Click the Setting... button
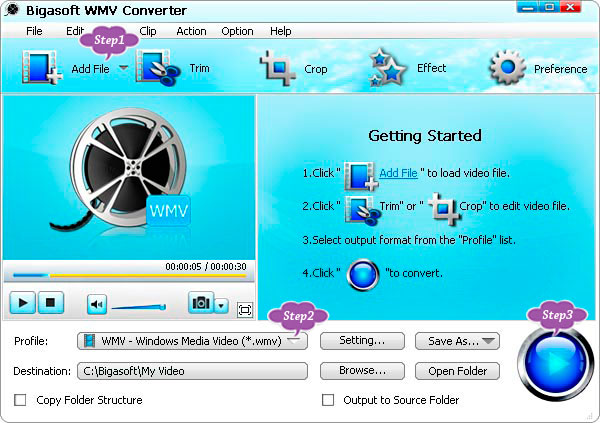 (x=362, y=341)
